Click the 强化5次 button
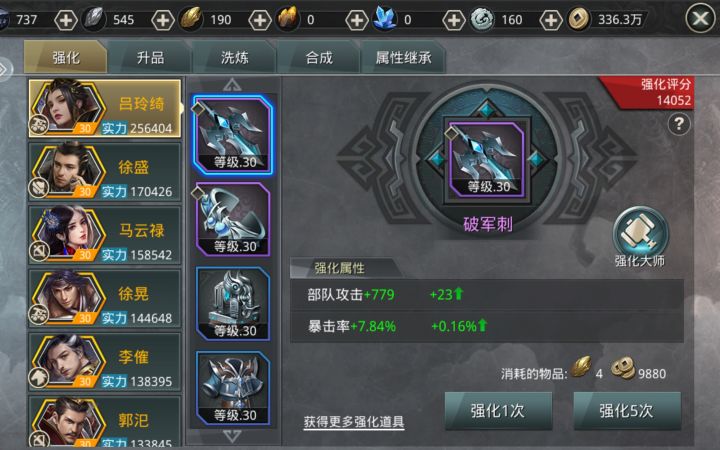Screen dimensions: 720x450 point(627,411)
